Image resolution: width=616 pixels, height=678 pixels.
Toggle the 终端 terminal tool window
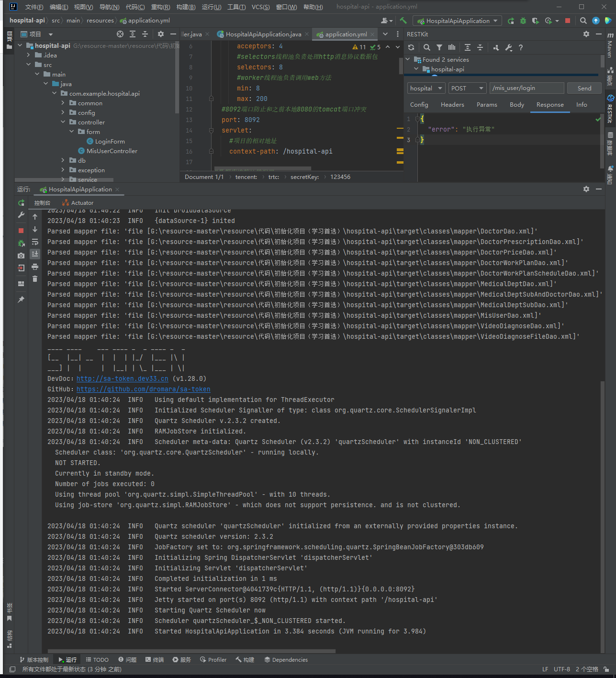[155, 660]
